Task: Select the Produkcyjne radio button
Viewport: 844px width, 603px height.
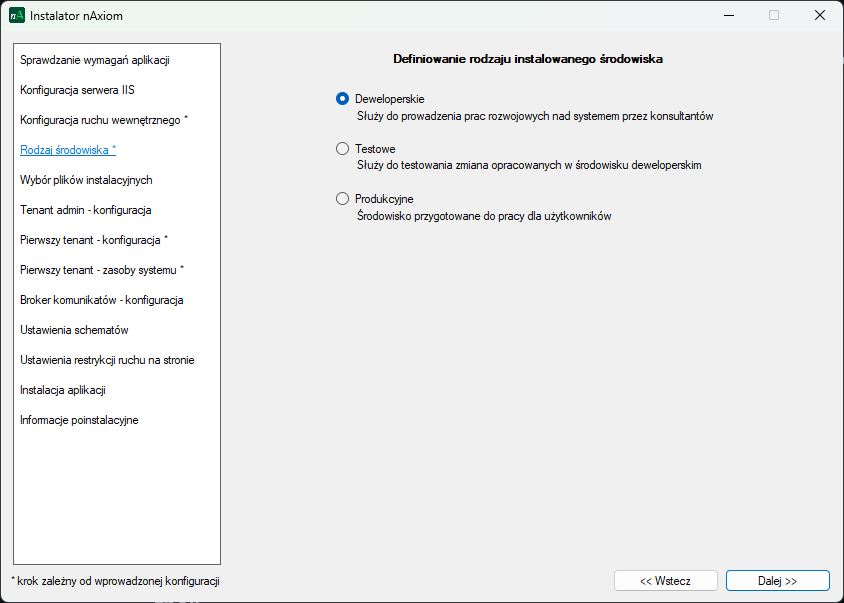Action: point(343,199)
